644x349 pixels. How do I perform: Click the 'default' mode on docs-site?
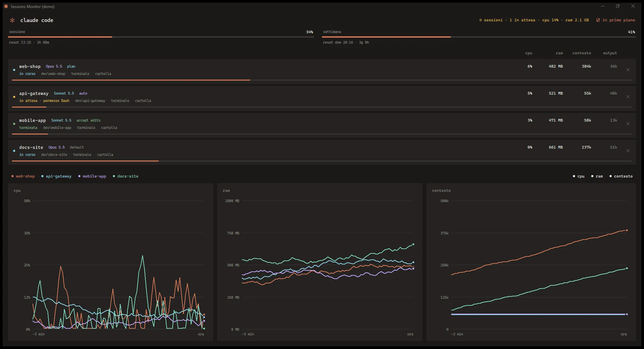pyautogui.click(x=77, y=148)
